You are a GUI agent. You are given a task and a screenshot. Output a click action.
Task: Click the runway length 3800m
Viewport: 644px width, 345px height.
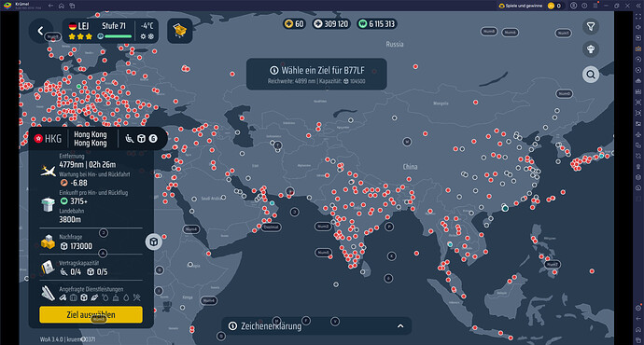tap(70, 219)
